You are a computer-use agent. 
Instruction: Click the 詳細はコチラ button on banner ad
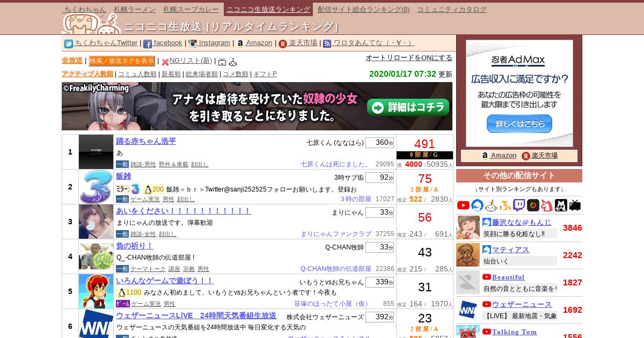(408, 107)
